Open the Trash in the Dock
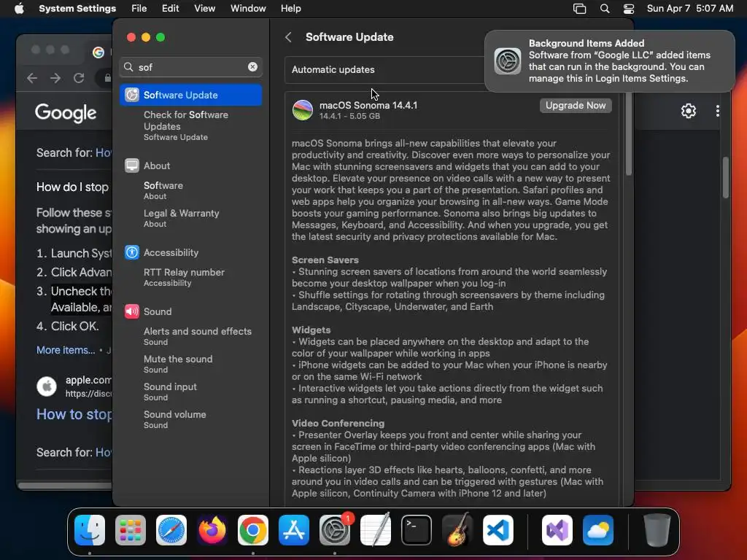The image size is (747, 560). (657, 530)
